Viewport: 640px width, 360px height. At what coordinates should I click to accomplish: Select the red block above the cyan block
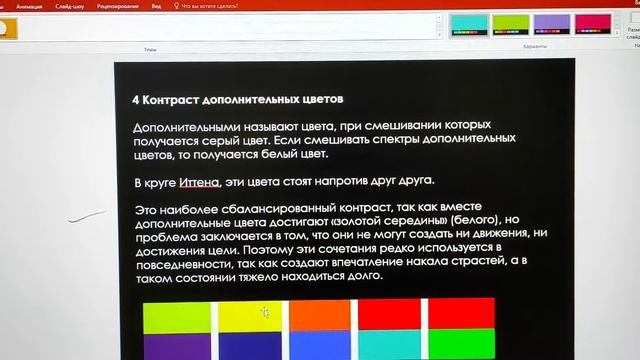389,314
